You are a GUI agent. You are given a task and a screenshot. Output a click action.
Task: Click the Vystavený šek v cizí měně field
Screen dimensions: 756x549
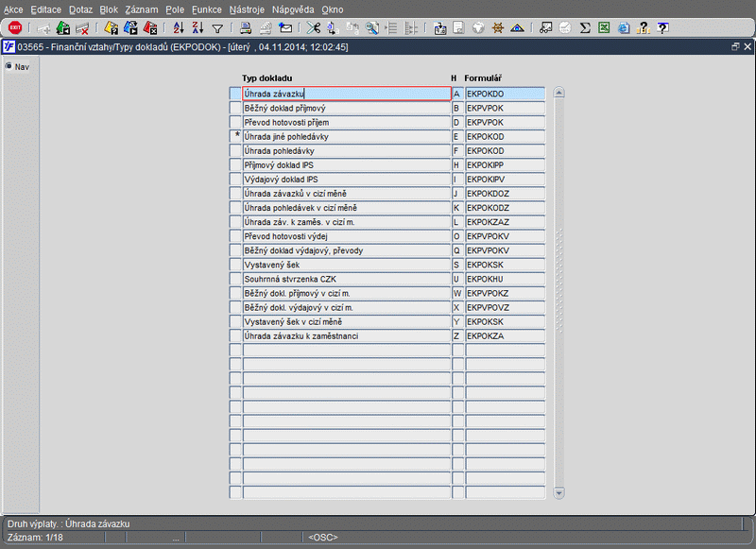pos(347,321)
